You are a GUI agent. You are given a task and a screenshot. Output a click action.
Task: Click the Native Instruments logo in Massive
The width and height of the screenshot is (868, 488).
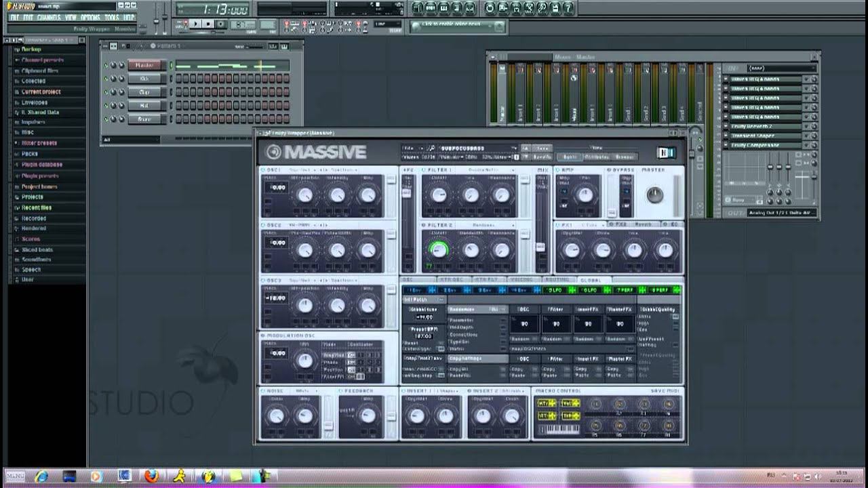coord(667,152)
